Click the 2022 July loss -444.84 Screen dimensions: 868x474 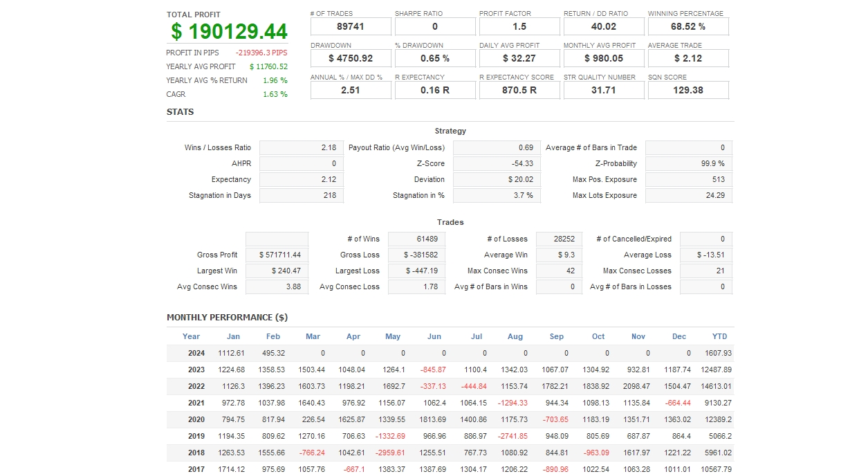point(473,386)
